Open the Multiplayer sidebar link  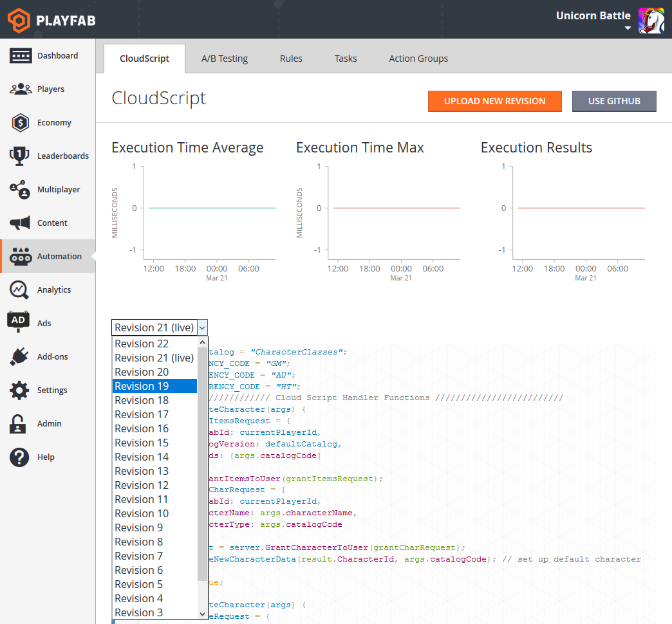tap(59, 189)
